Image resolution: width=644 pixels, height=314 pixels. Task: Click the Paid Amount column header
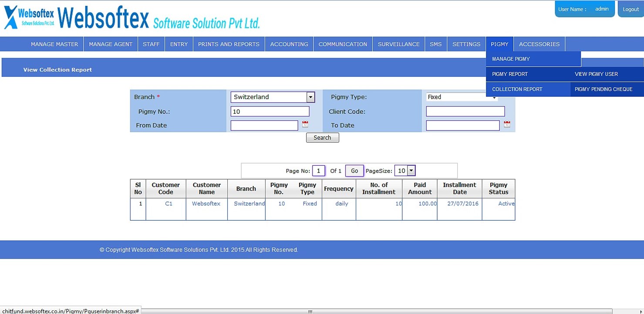coord(420,188)
